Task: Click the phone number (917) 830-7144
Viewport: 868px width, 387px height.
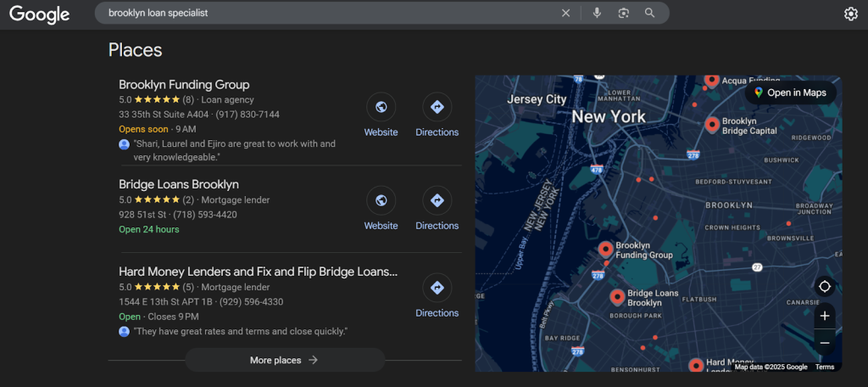Action: [x=248, y=115]
